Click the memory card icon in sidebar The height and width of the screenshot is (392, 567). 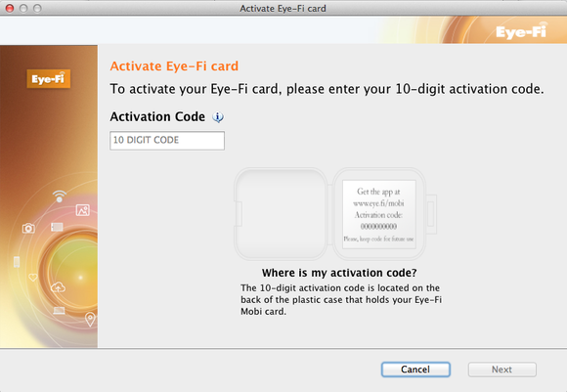point(57,227)
